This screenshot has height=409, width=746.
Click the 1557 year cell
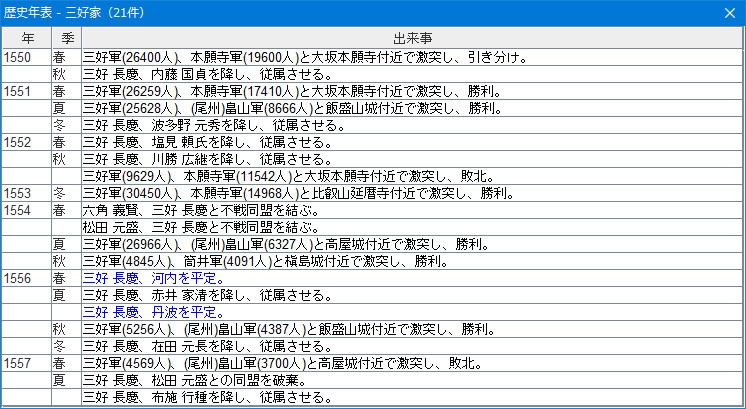[26, 363]
